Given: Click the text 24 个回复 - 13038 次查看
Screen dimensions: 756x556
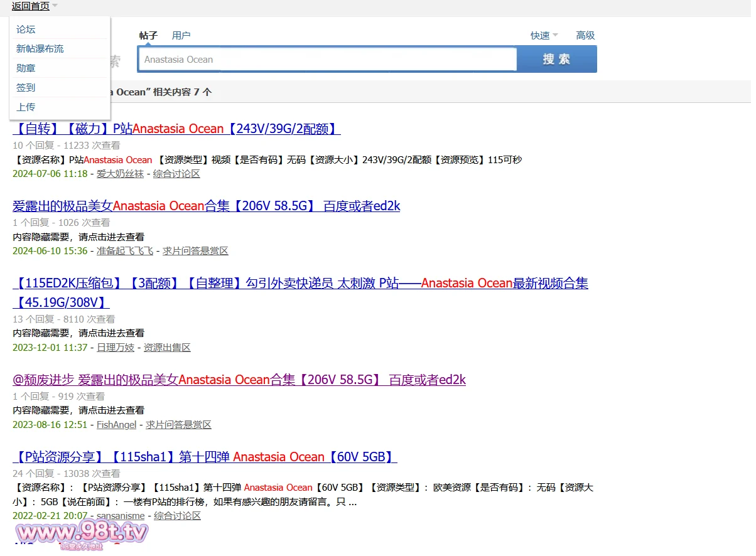Looking at the screenshot, I should (66, 474).
